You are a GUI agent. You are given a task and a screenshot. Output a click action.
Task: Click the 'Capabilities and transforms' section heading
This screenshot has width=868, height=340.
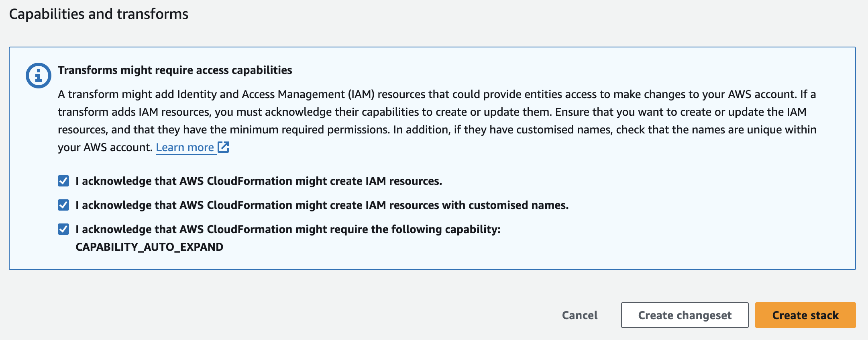99,14
